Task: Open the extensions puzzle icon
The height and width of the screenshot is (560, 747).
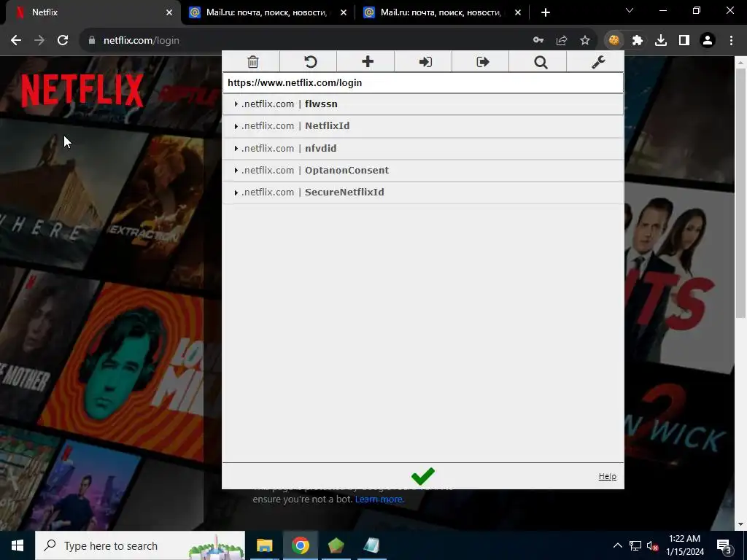Action: click(638, 41)
